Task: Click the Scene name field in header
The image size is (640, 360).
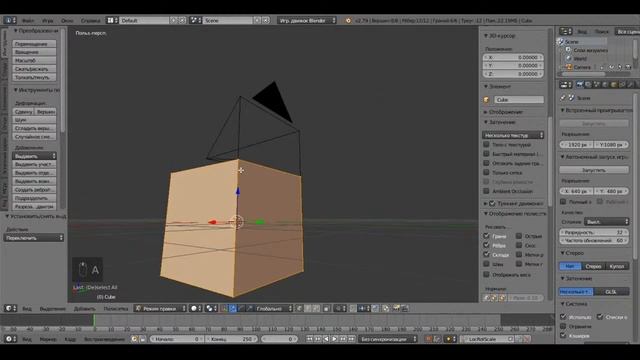Action: (x=228, y=20)
